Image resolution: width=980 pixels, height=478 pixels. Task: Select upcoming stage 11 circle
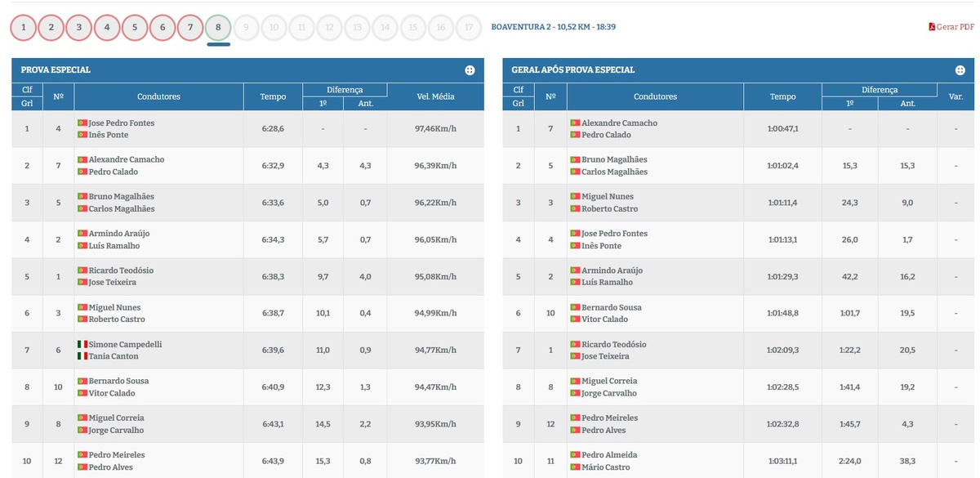(301, 27)
